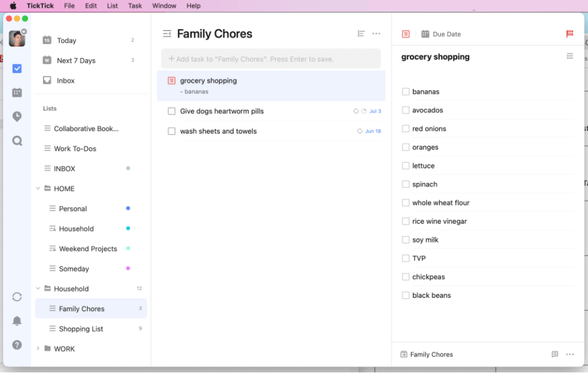Image resolution: width=588 pixels, height=373 pixels.
Task: Click the calendar icon beside Due Date
Action: 425,34
